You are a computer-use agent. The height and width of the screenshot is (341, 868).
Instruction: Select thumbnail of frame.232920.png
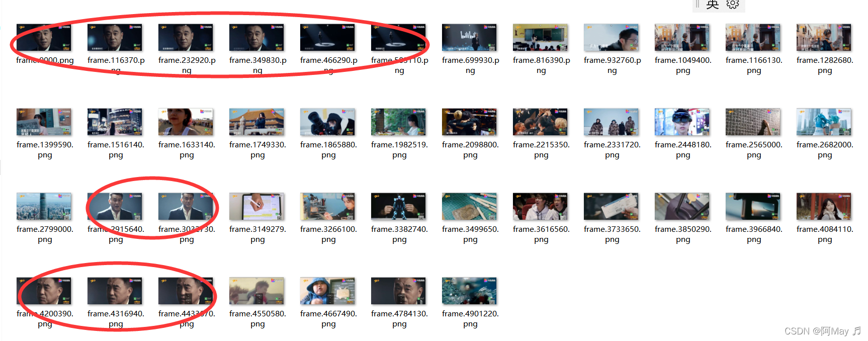[186, 38]
